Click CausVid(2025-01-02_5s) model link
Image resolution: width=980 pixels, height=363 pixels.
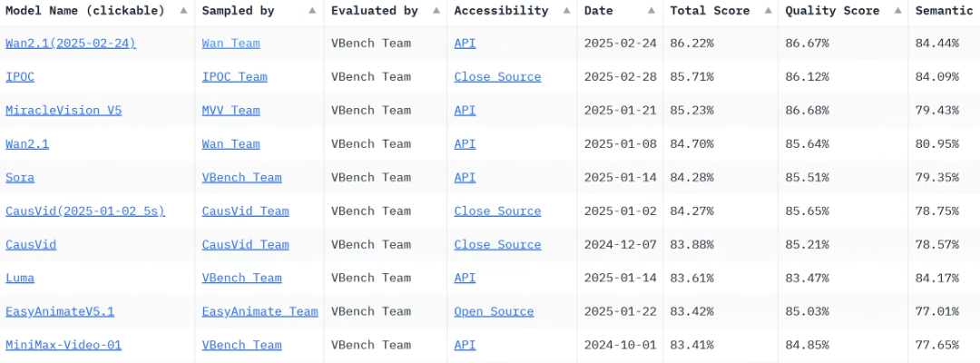coord(85,211)
